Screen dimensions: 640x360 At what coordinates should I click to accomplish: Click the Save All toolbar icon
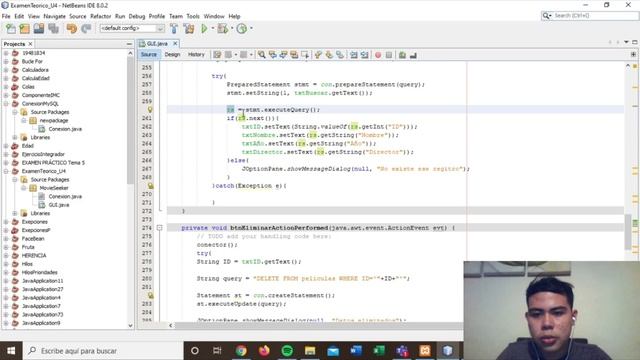(53, 29)
